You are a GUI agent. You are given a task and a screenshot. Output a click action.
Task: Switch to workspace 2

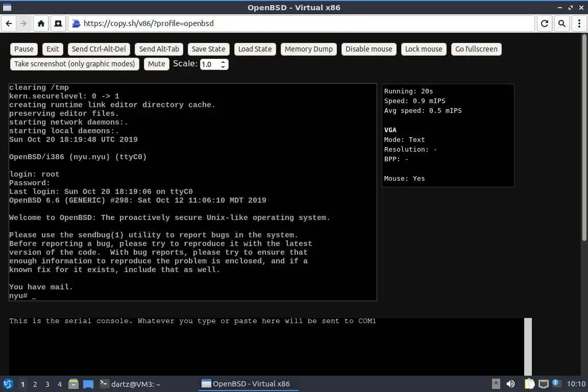35,384
